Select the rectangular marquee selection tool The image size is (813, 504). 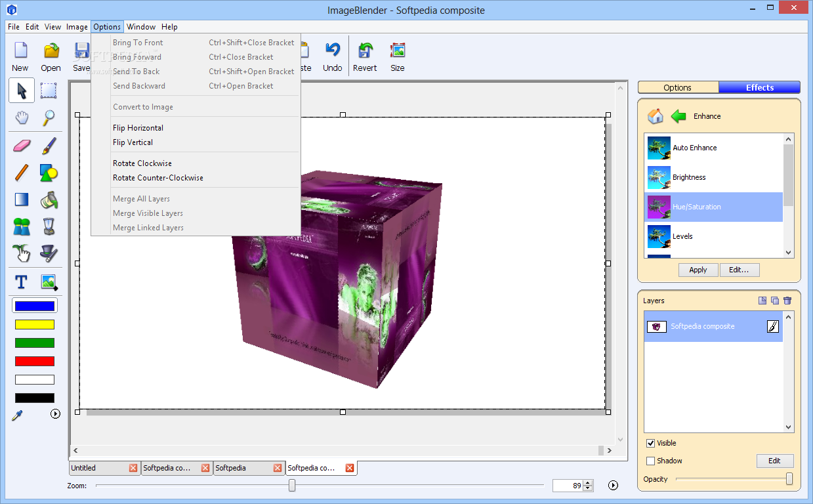point(49,91)
